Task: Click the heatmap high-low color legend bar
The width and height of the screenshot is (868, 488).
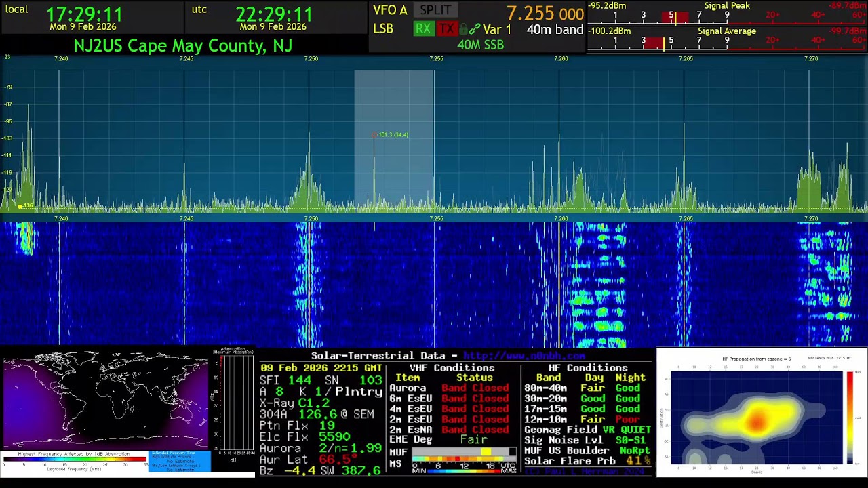Action: [850, 417]
